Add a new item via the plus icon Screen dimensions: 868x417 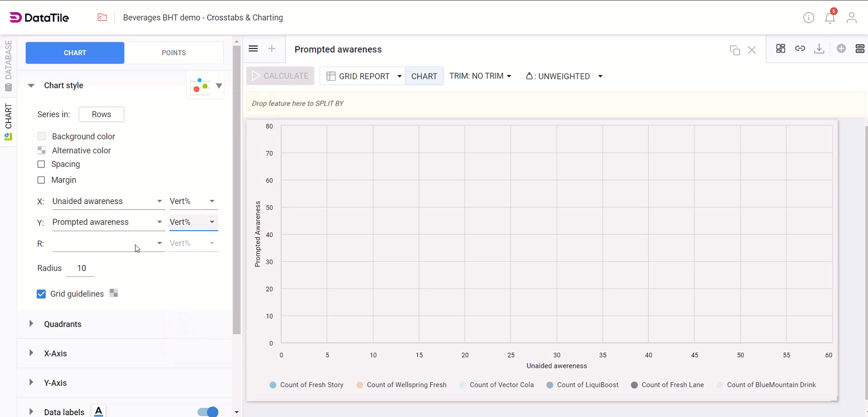point(841,48)
